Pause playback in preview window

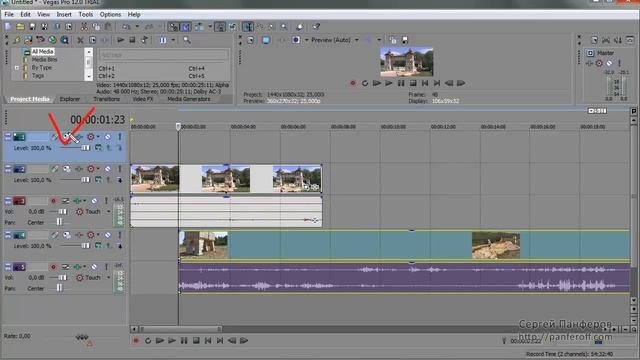click(401, 83)
